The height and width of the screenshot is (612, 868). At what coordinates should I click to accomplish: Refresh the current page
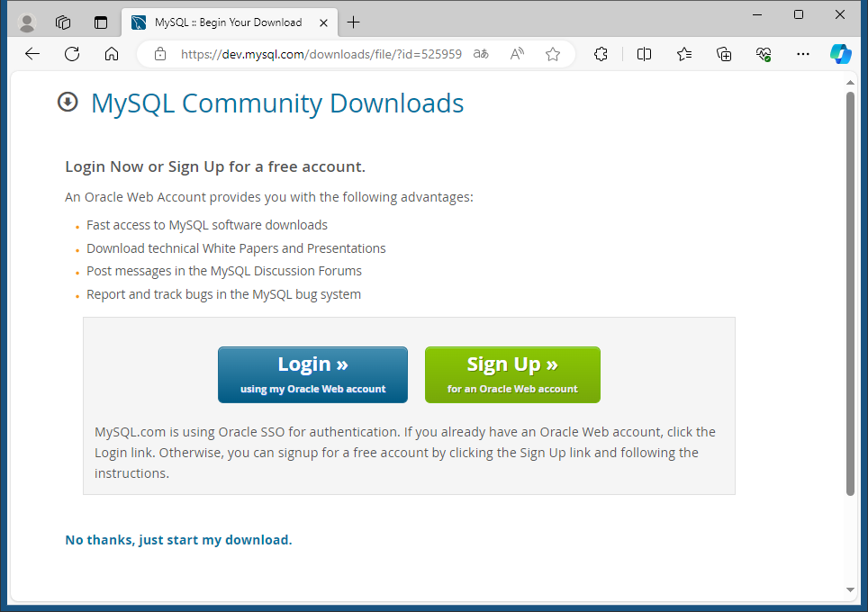point(72,54)
